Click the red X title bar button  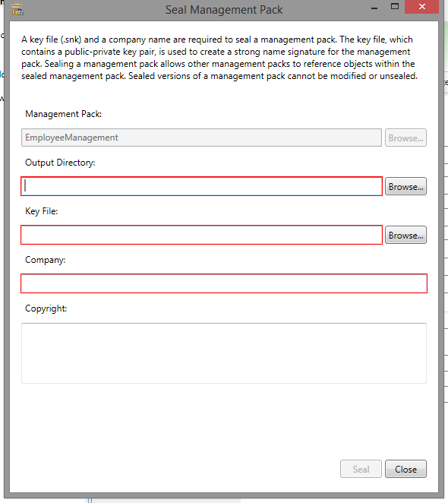[421, 6]
